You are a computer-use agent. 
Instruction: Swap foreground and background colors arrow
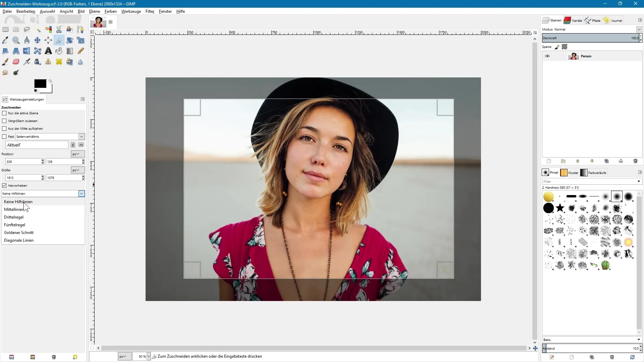pos(50,81)
